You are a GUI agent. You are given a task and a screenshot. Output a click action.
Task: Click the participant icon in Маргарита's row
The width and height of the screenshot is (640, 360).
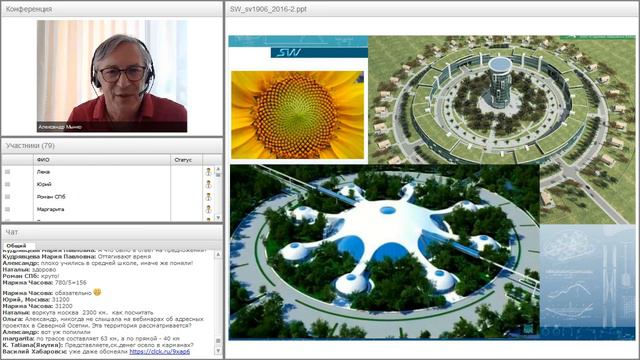pyautogui.click(x=208, y=209)
